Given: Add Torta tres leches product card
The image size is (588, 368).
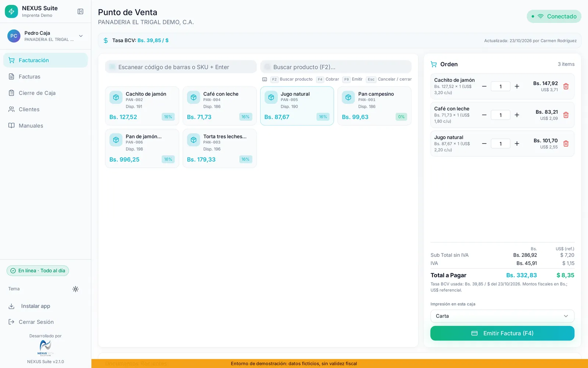Looking at the screenshot, I should point(220,148).
